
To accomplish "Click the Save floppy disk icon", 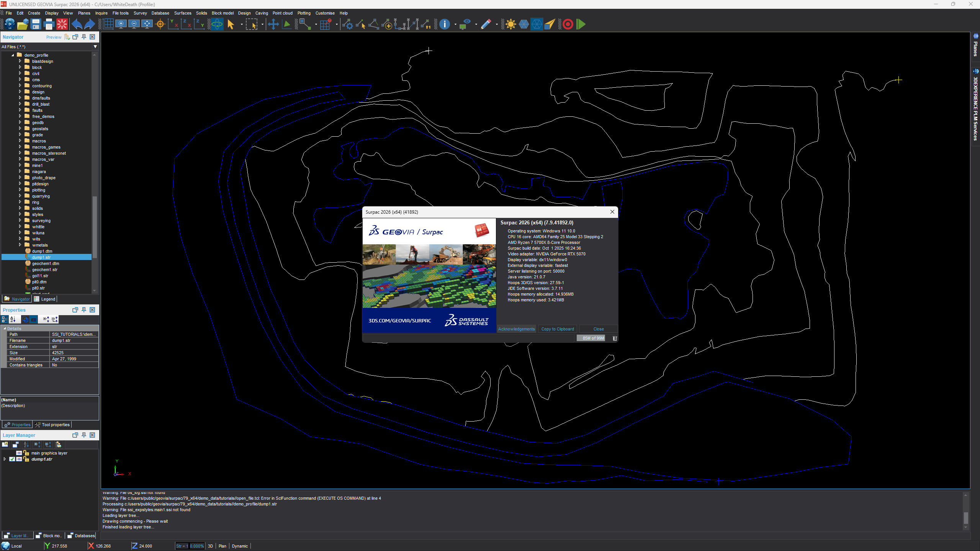I will click(x=36, y=24).
